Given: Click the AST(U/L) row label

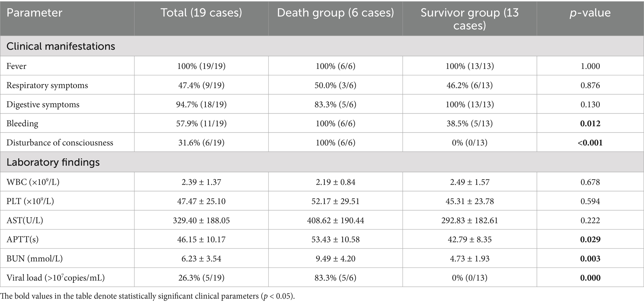Looking at the screenshot, I should (x=25, y=220).
